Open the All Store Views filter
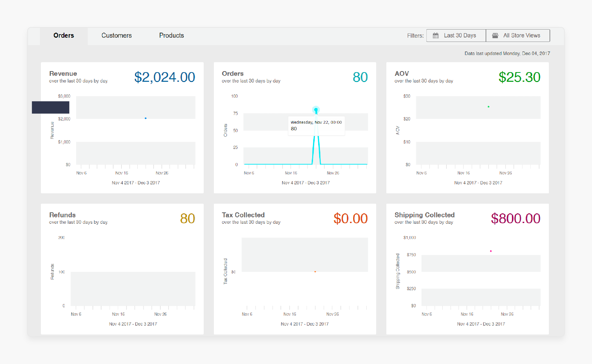 click(518, 35)
